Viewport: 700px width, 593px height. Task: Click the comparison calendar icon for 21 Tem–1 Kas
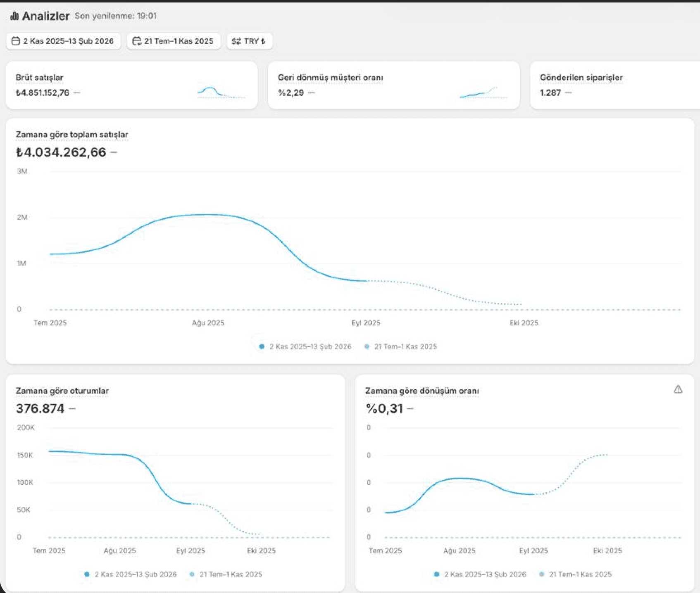(137, 41)
